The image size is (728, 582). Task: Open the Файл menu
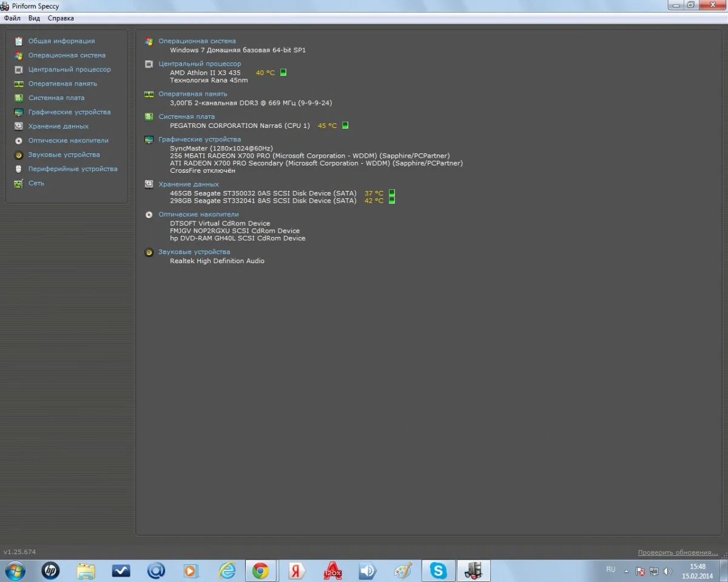tap(12, 18)
